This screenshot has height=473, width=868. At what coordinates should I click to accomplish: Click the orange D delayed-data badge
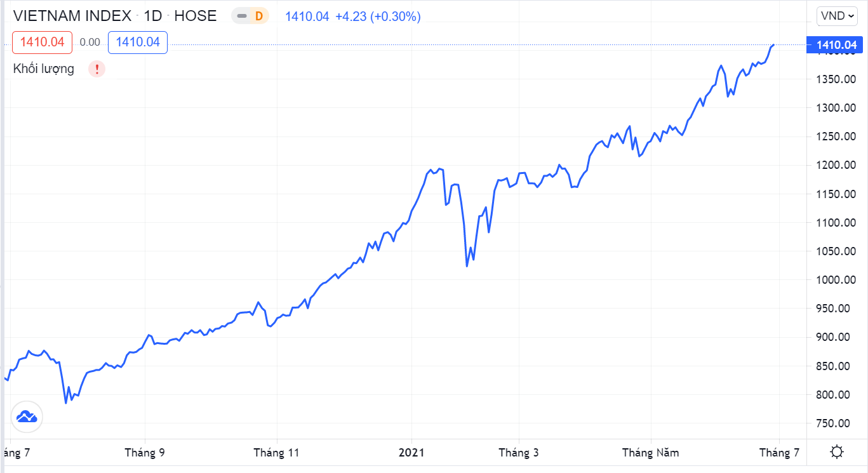click(x=258, y=17)
